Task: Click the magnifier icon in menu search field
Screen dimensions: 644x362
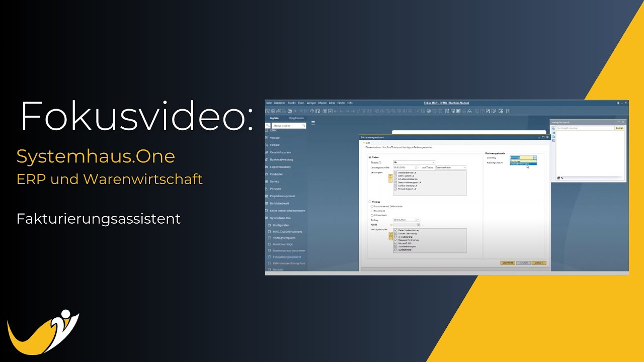Action: tap(303, 126)
